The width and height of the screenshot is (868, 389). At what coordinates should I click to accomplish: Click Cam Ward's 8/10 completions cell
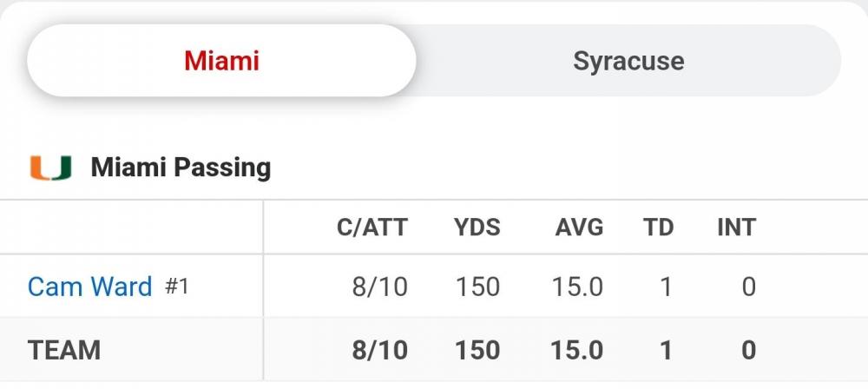(x=379, y=287)
